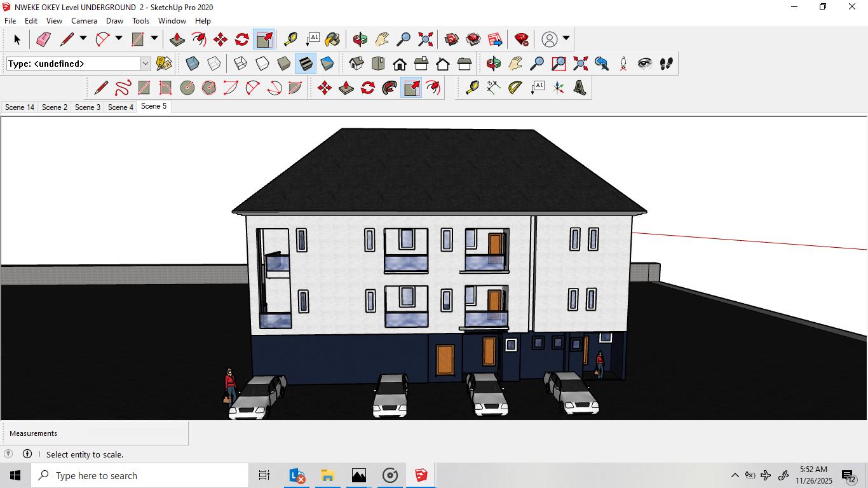Viewport: 868px width, 488px height.
Task: Click the Windows taskbar search box
Action: 140,475
